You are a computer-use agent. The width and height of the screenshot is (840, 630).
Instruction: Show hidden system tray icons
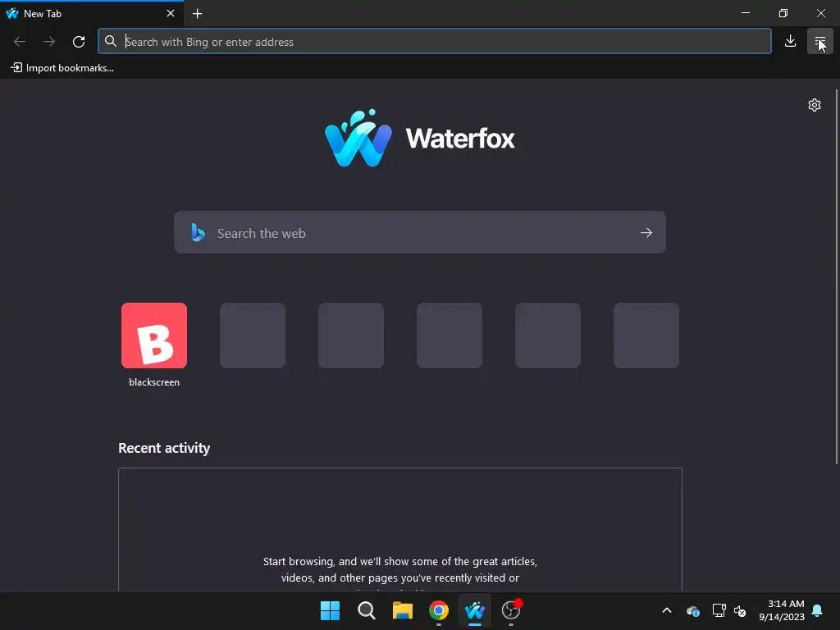[x=667, y=610]
